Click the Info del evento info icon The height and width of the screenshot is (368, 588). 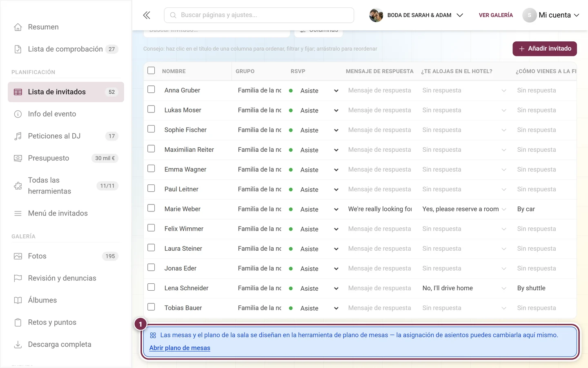[18, 114]
